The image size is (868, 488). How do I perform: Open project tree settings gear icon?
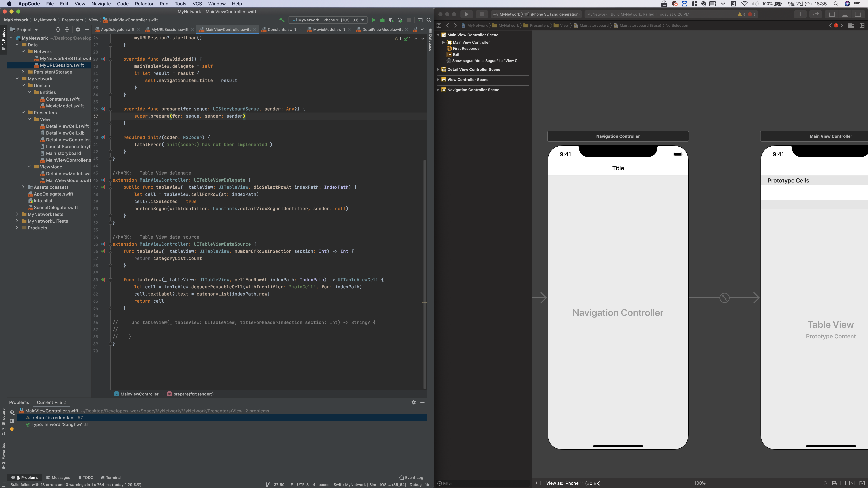(x=78, y=30)
